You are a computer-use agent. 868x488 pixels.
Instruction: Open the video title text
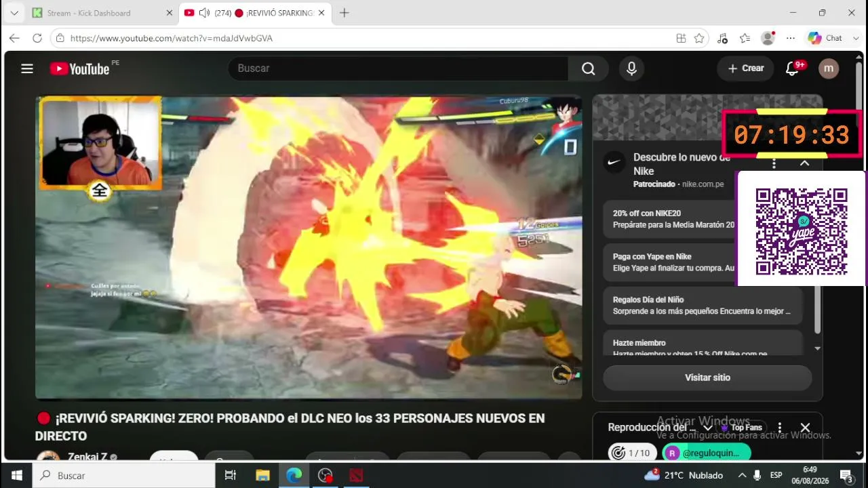[290, 427]
